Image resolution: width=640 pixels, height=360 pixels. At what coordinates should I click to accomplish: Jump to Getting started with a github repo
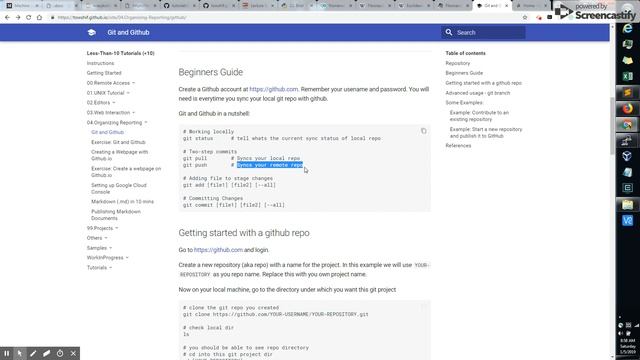pos(484,83)
